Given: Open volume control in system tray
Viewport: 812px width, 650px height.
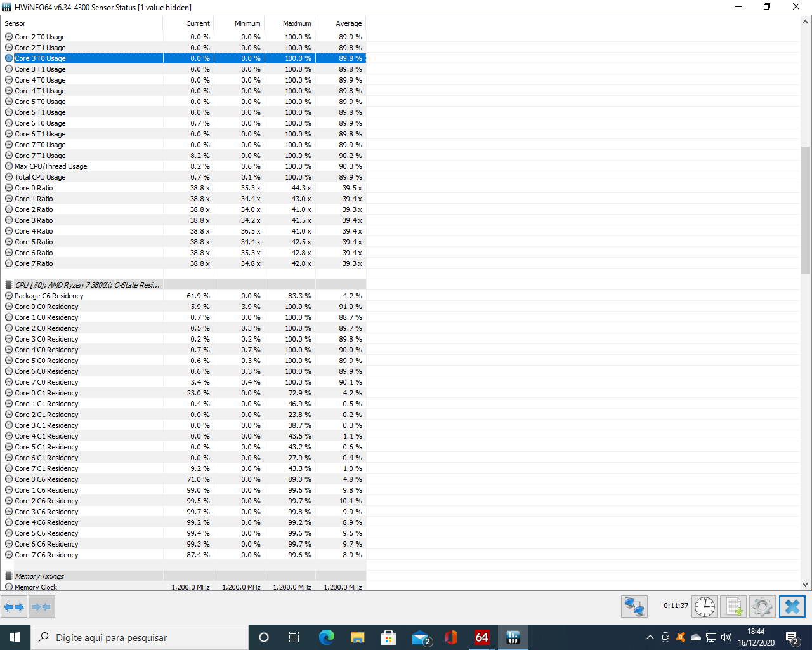Looking at the screenshot, I should tap(726, 637).
